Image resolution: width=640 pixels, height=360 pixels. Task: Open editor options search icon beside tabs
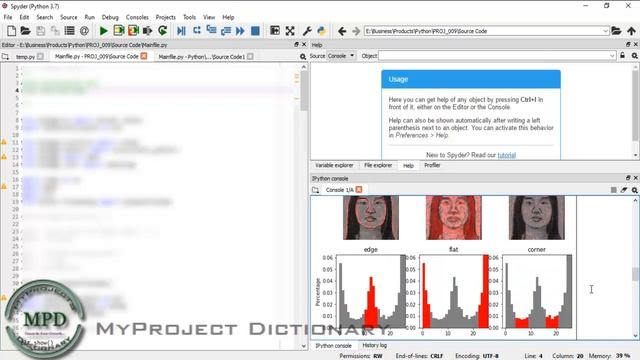click(x=303, y=57)
